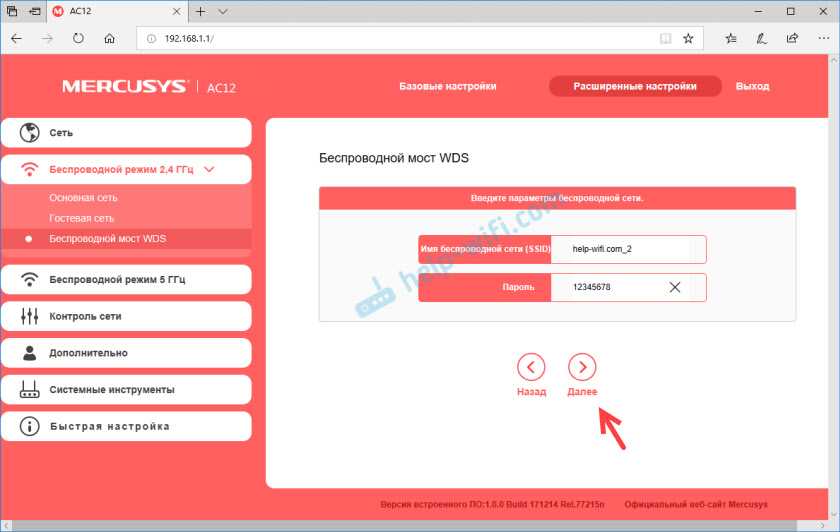The image size is (840, 532).
Task: Click the info icon for Быстрая настройка
Action: [x=30, y=426]
